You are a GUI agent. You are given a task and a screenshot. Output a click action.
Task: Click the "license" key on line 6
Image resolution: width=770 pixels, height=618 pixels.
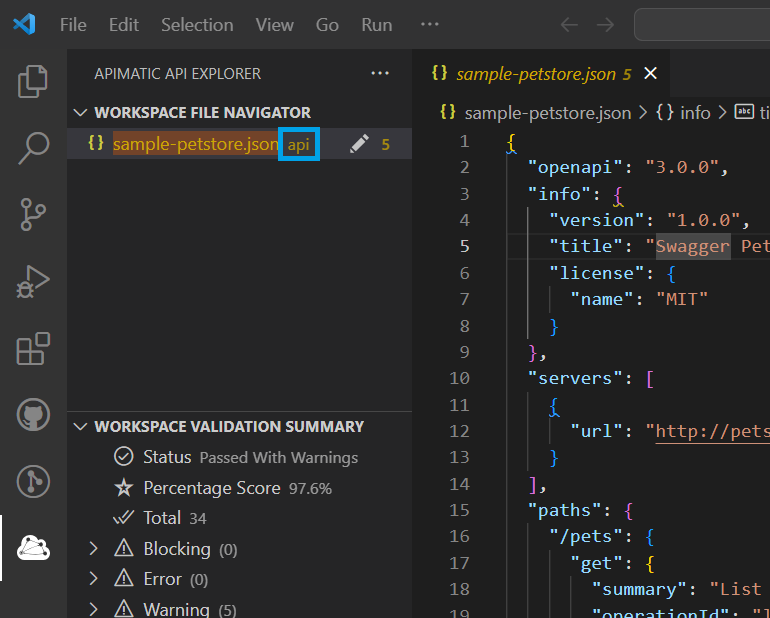pos(596,273)
